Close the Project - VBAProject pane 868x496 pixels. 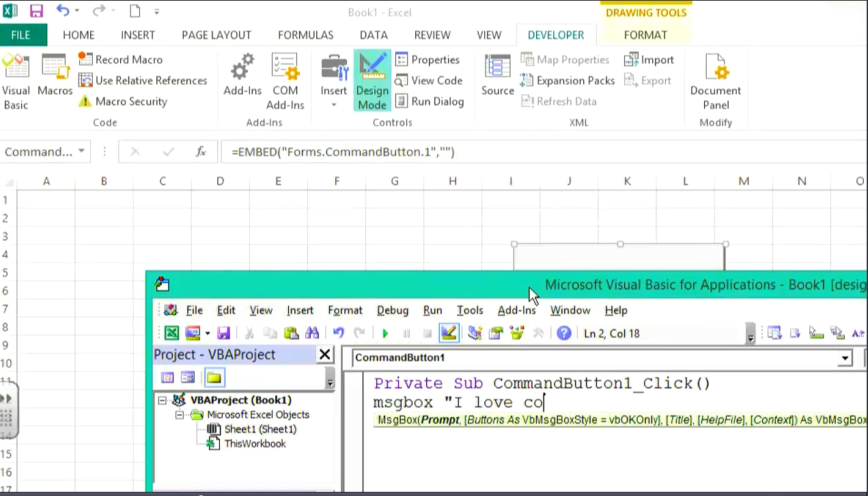pyautogui.click(x=325, y=354)
